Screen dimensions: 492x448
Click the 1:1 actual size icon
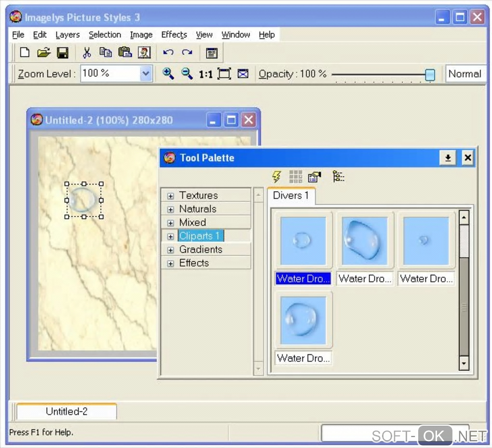(205, 74)
